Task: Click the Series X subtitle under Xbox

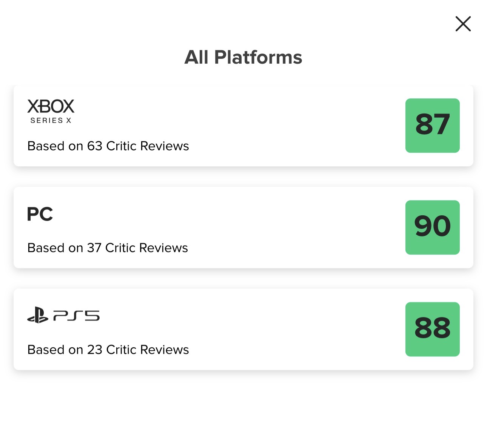Action: pyautogui.click(x=51, y=120)
